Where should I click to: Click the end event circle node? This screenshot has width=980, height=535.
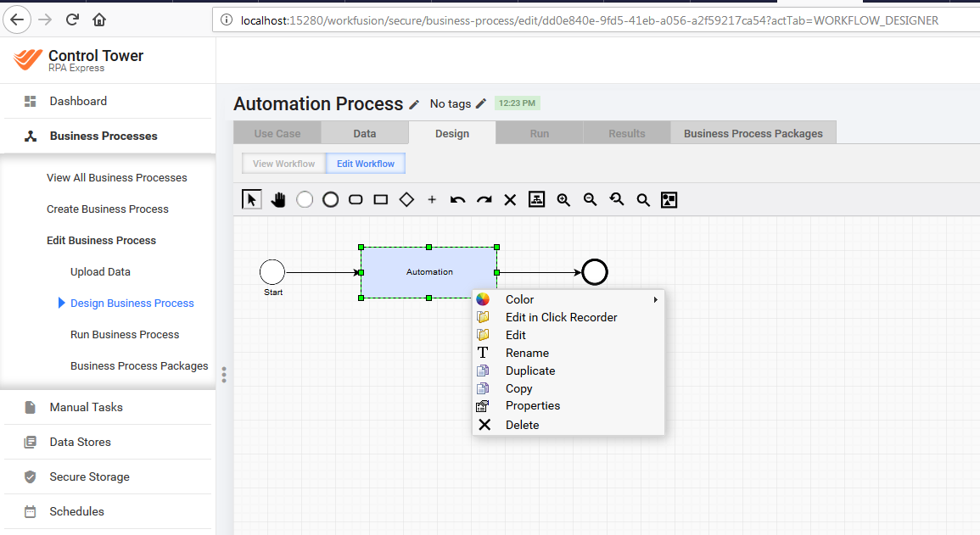(x=595, y=272)
